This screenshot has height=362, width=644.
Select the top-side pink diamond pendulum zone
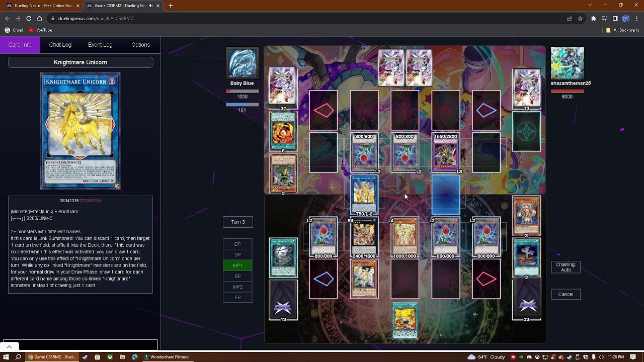pyautogui.click(x=324, y=111)
